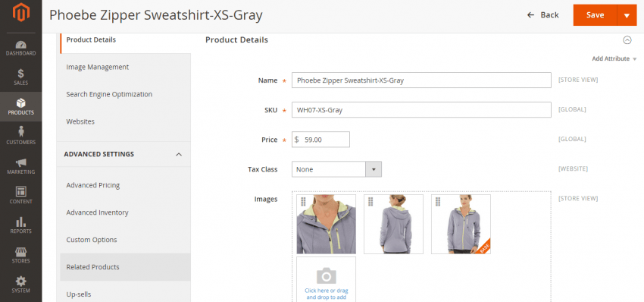Click the Name input field
644x302 pixels.
pos(421,80)
